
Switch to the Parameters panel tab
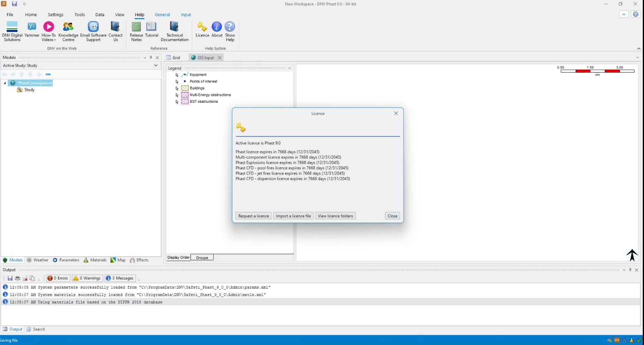(x=66, y=260)
